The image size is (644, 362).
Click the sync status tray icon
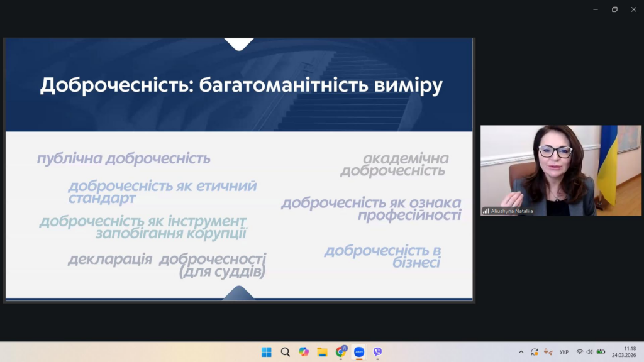pos(535,352)
